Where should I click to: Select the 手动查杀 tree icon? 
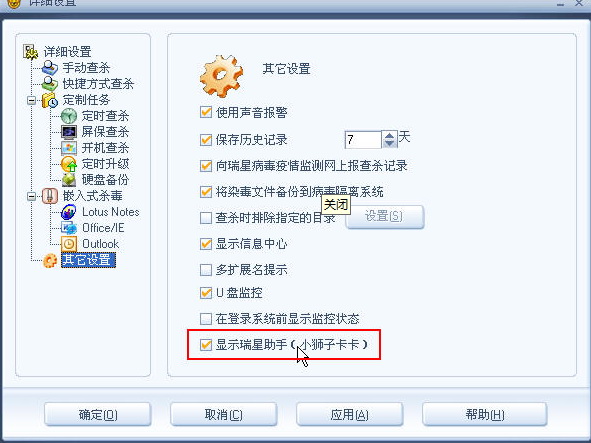49,68
